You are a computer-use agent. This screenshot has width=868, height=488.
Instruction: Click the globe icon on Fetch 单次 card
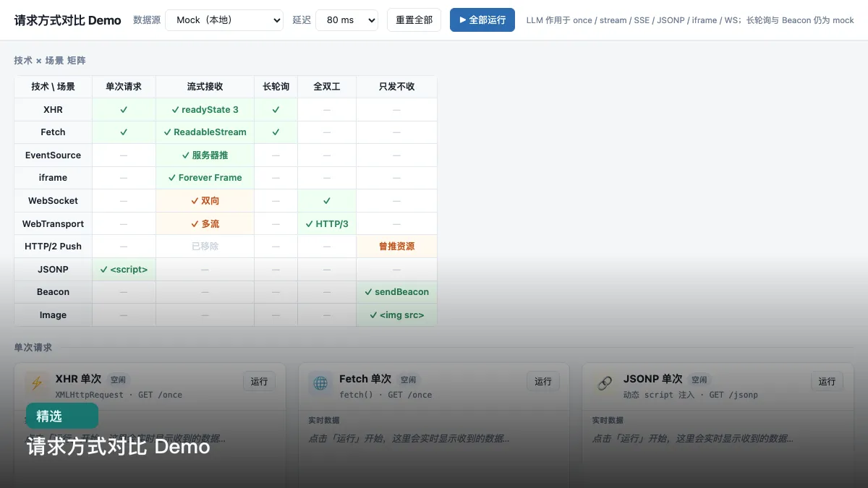pos(320,383)
